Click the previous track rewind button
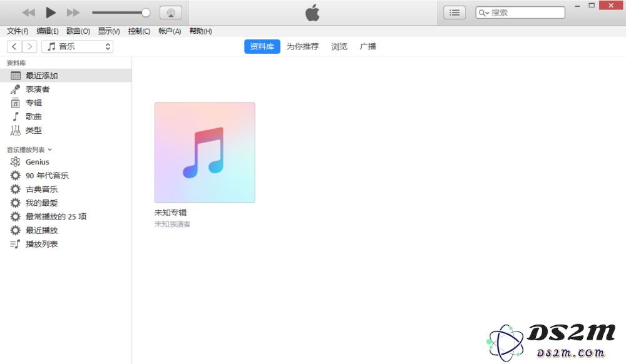The width and height of the screenshot is (626, 364). (28, 13)
